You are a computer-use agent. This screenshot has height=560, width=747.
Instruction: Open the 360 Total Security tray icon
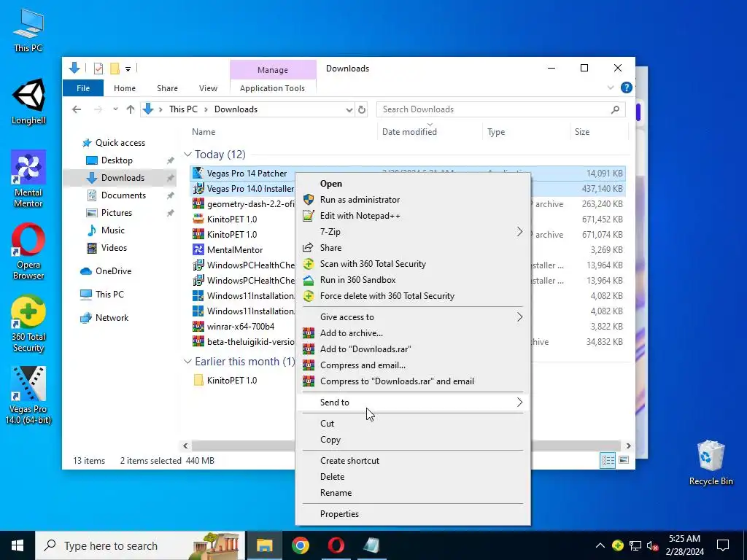coord(618,545)
